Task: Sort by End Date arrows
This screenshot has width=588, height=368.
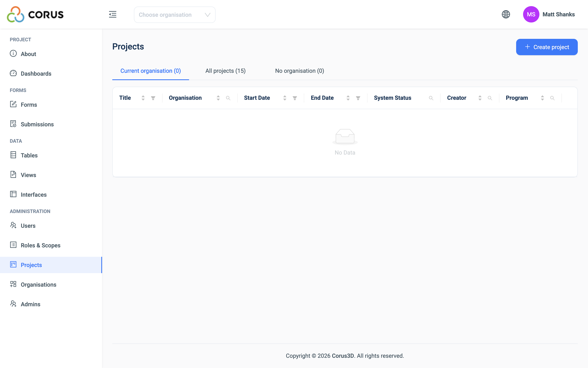Action: coord(348,98)
